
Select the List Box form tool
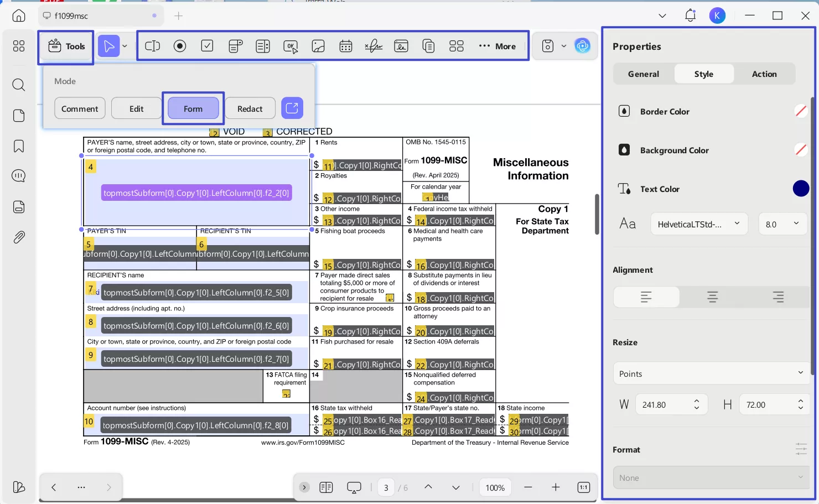tap(263, 46)
